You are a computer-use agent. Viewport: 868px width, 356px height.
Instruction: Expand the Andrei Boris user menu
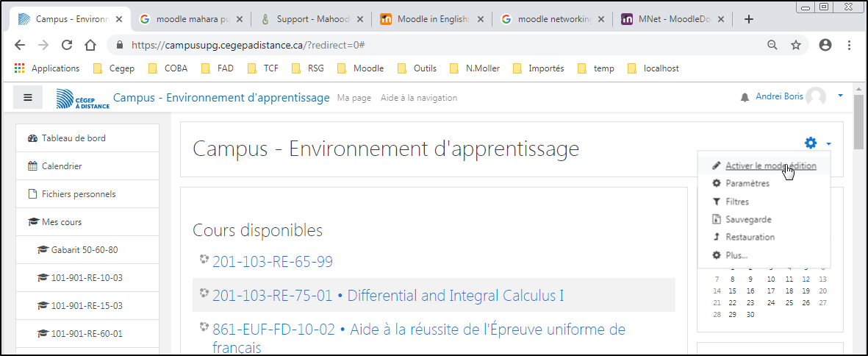pos(841,96)
